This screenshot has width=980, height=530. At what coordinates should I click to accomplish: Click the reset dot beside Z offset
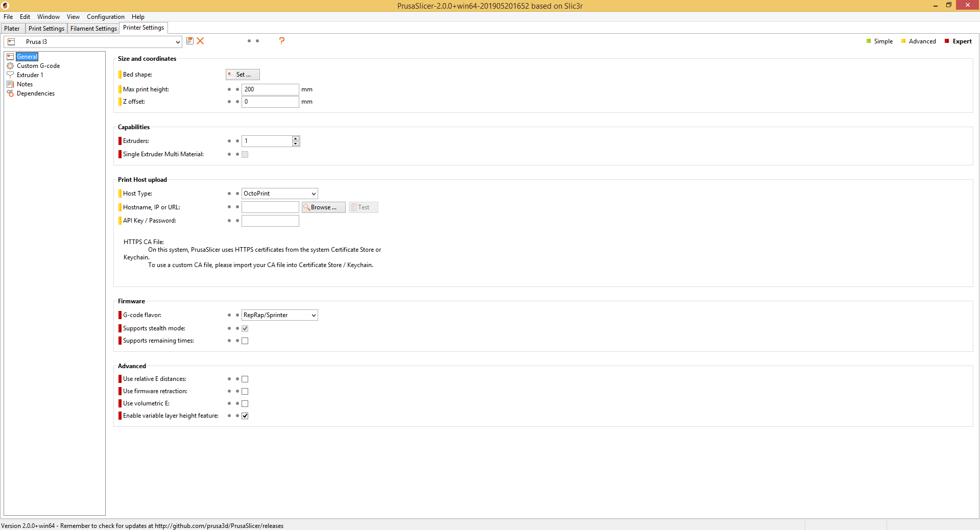tap(237, 102)
